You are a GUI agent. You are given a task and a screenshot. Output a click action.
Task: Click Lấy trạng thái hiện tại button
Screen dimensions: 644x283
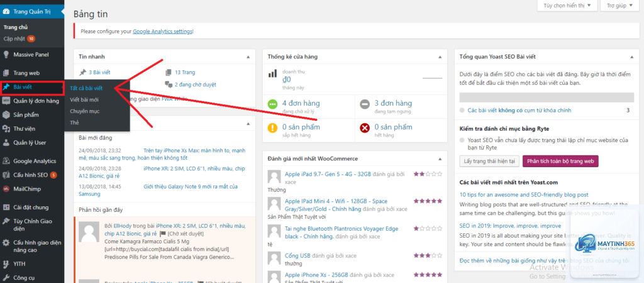[489, 161]
